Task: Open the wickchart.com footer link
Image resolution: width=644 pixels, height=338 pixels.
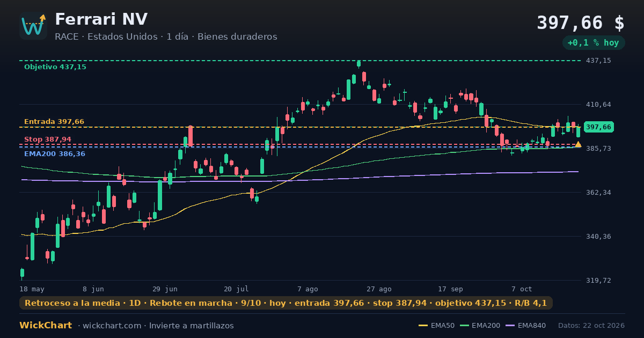Action: click(x=113, y=326)
